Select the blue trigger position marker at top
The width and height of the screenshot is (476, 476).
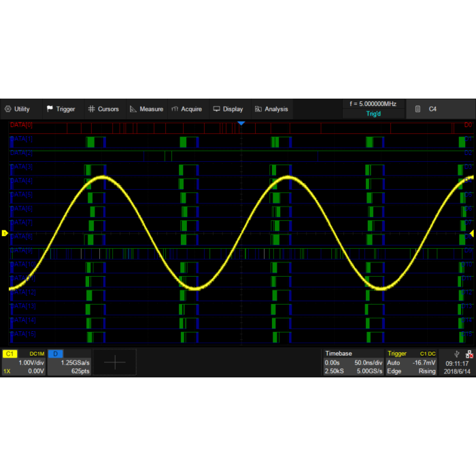point(241,123)
